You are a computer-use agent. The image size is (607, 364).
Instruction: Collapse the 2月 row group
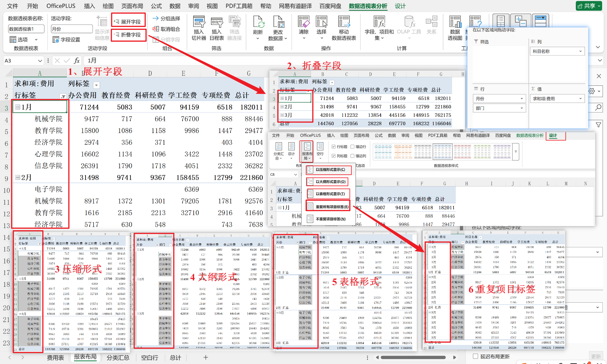point(18,178)
